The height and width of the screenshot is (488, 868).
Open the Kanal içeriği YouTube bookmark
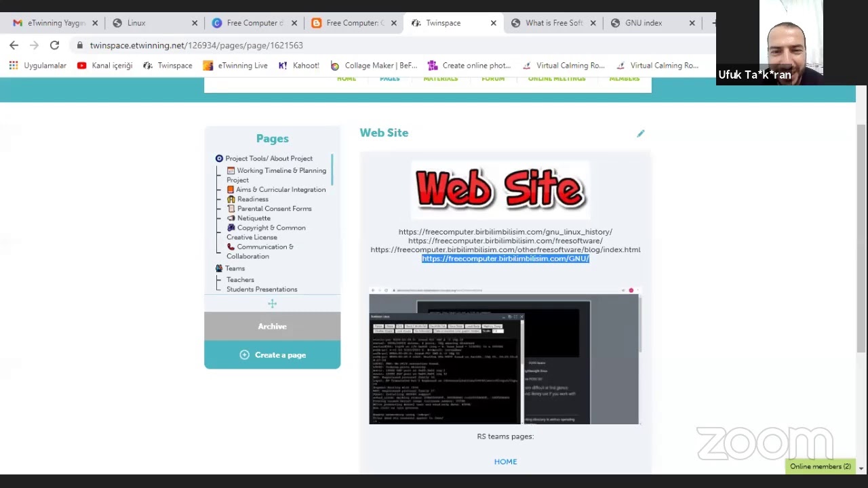pyautogui.click(x=105, y=66)
